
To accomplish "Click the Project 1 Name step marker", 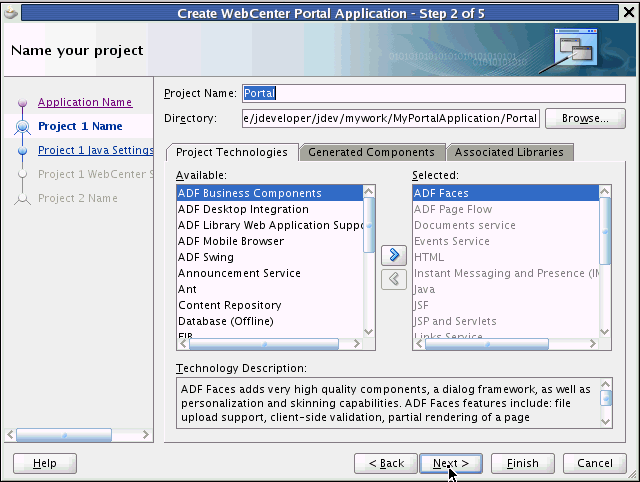I will coord(22,127).
